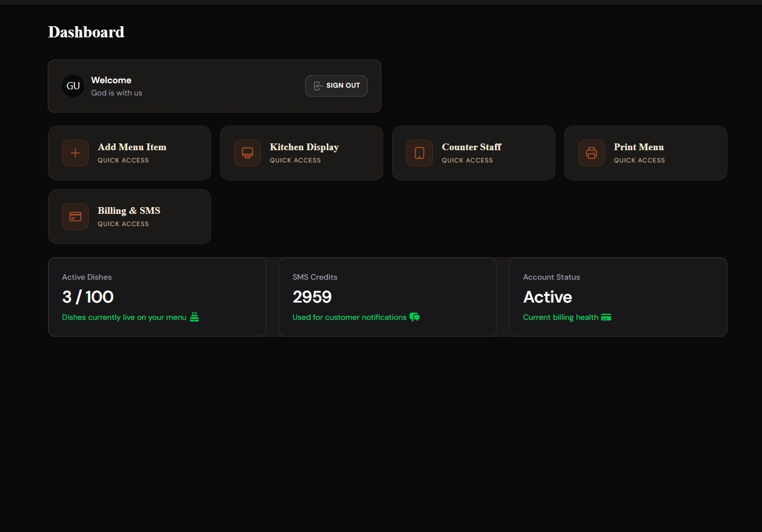The height and width of the screenshot is (532, 762).
Task: Click the 'SMS Credits' card label
Action: click(315, 277)
